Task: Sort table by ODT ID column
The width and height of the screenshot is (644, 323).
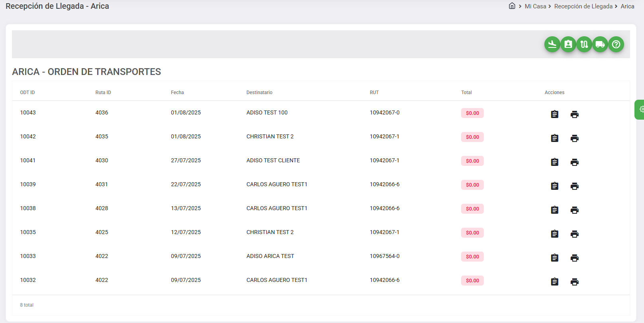Action: coord(27,93)
